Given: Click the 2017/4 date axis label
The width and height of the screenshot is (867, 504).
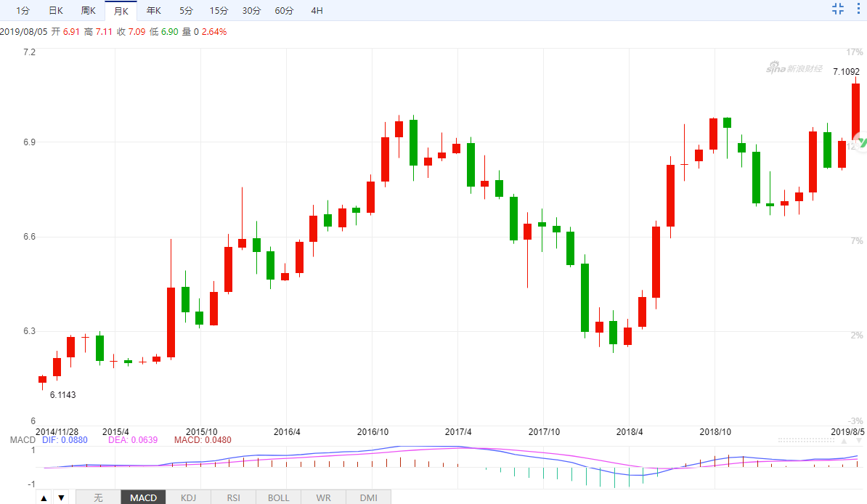Looking at the screenshot, I should click(458, 431).
